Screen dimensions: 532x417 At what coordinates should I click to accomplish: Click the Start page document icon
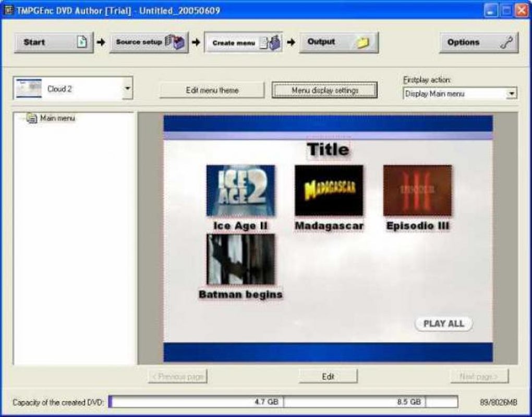[x=82, y=42]
